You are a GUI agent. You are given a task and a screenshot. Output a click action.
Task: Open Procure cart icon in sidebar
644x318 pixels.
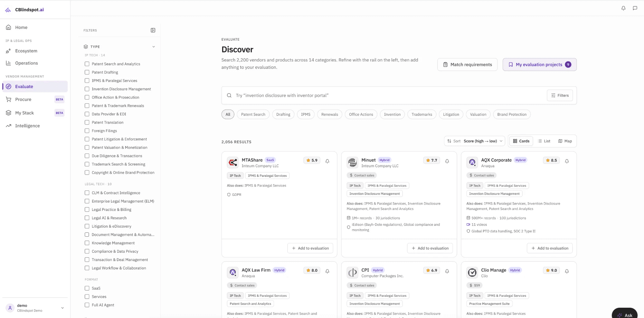(x=9, y=99)
